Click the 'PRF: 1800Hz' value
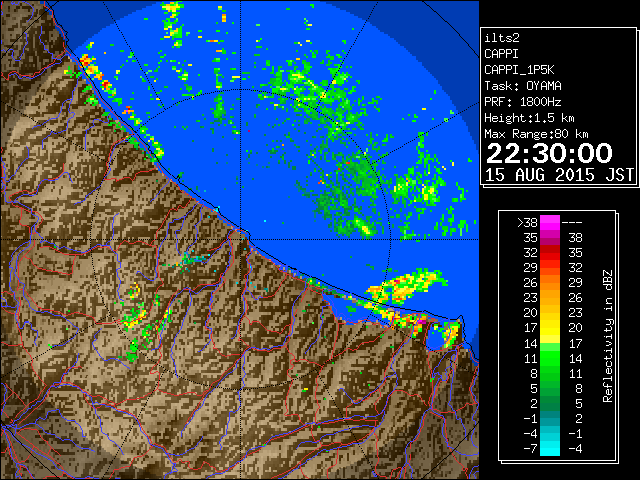Viewport: 640px width, 480px height. point(523,102)
